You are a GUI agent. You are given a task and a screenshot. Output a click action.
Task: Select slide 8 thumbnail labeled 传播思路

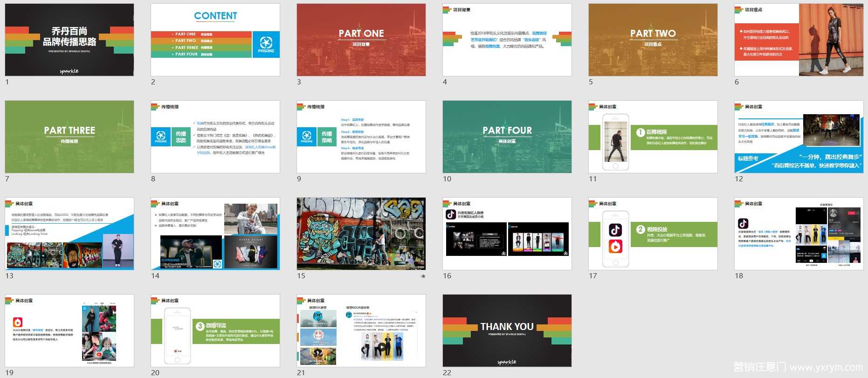click(215, 137)
